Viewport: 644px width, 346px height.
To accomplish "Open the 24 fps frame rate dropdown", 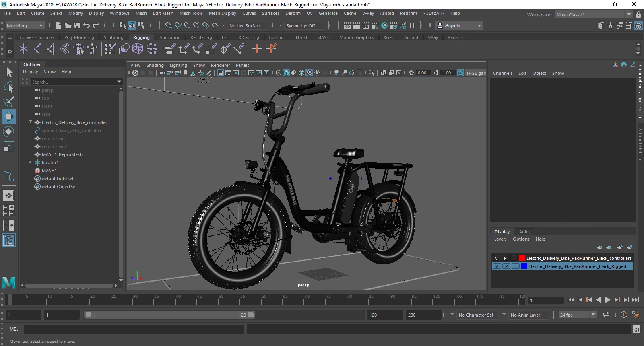I will pyautogui.click(x=578, y=315).
